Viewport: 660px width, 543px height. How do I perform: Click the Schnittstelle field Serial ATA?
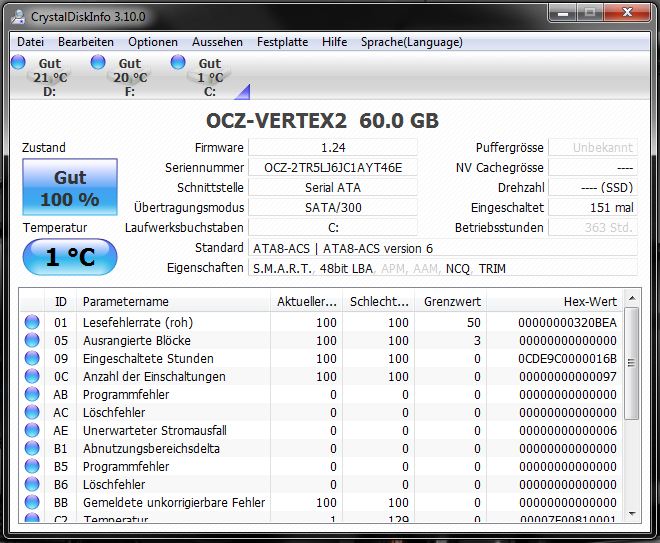(x=333, y=187)
